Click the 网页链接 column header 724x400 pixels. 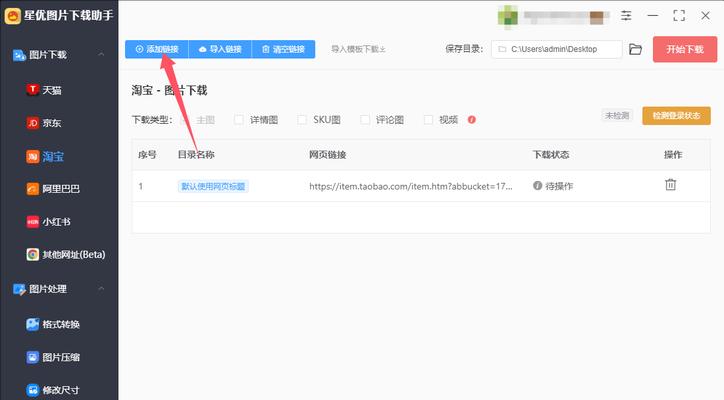[327, 155]
